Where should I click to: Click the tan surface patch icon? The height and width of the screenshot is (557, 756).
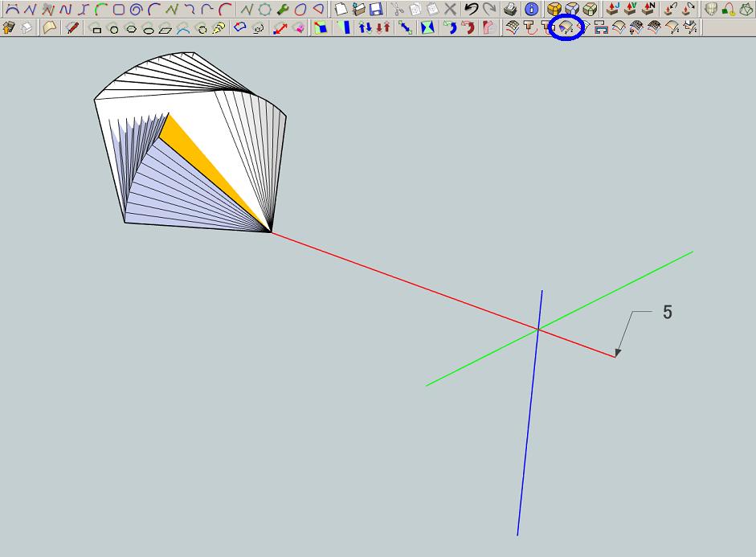point(49,27)
